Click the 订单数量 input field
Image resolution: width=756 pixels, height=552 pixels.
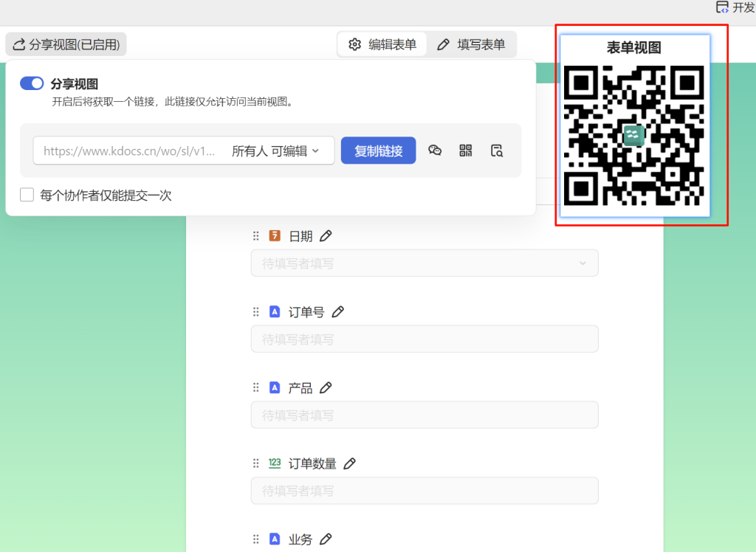[425, 491]
